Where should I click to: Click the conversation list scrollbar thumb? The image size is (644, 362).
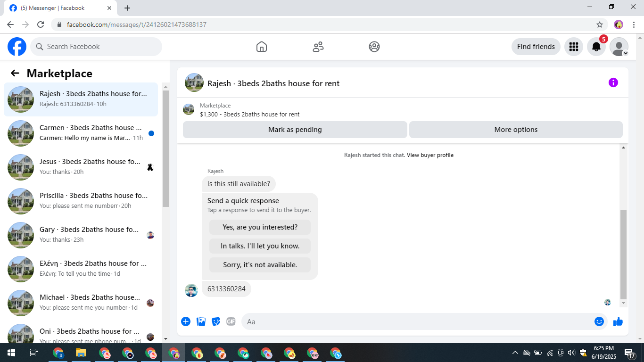coord(165,148)
